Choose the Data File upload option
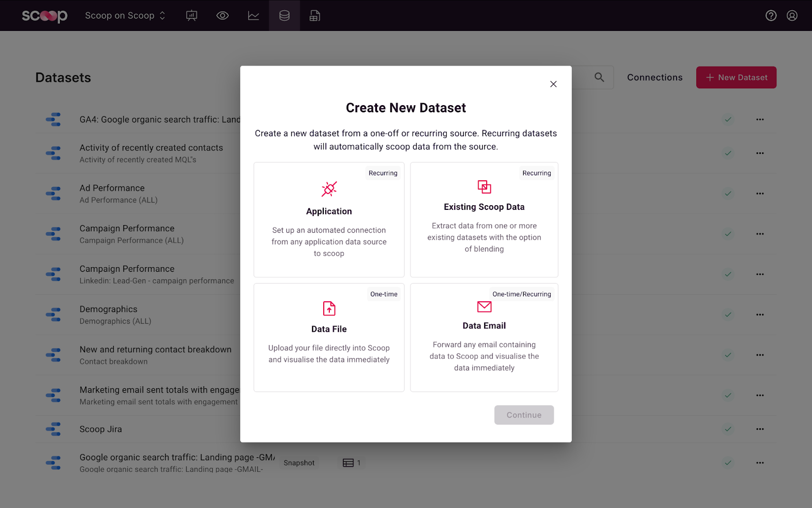Screen dimensions: 812x508 click(x=329, y=337)
